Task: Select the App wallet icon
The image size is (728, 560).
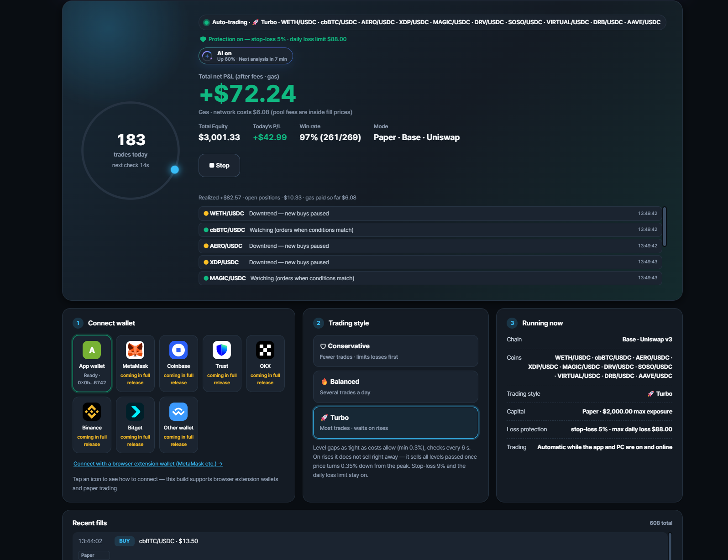Action: coord(92,350)
